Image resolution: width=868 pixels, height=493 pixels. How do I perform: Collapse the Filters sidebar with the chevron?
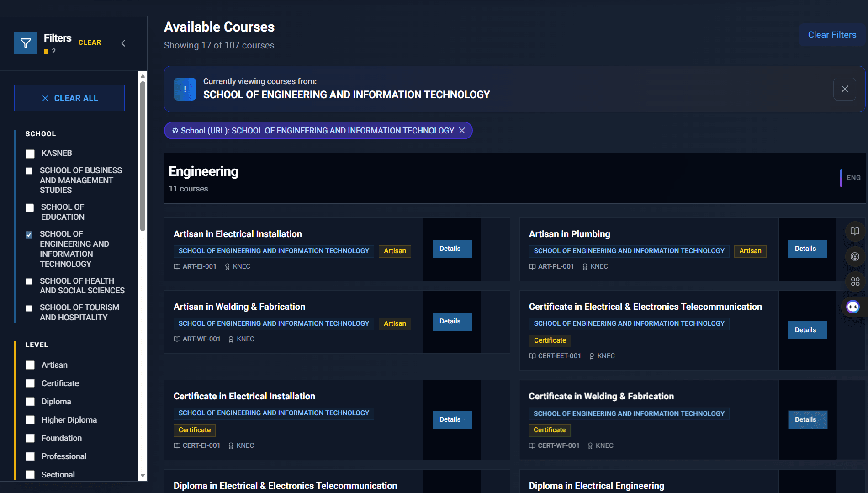(x=123, y=43)
